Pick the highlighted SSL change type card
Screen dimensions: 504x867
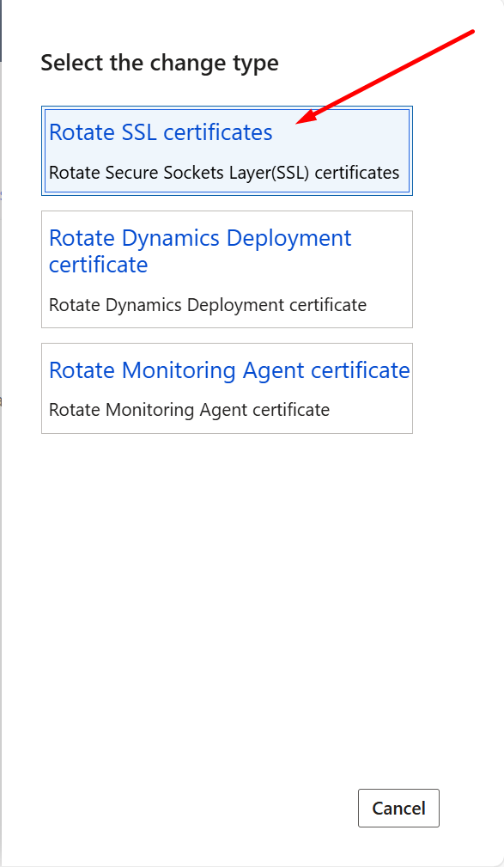[228, 150]
